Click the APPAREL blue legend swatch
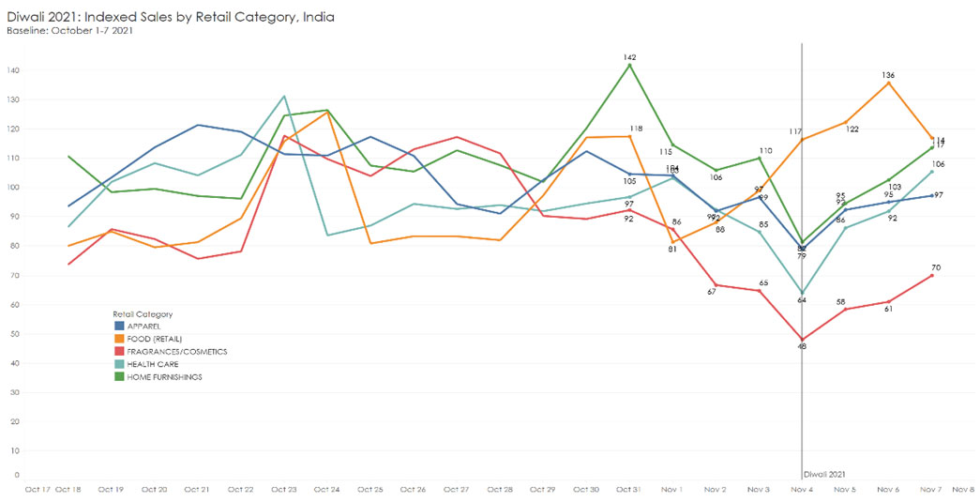This screenshot has height=502, width=980. pyautogui.click(x=107, y=327)
